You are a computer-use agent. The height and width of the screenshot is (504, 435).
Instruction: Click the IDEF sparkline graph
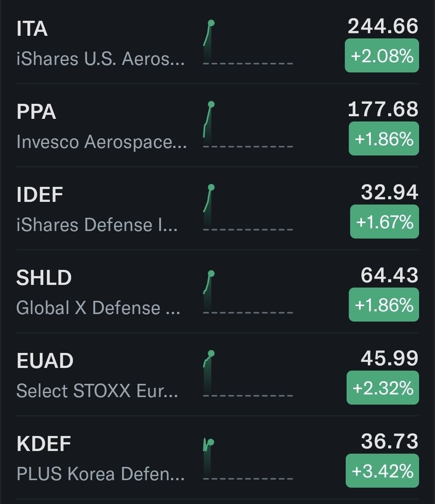tap(248, 208)
